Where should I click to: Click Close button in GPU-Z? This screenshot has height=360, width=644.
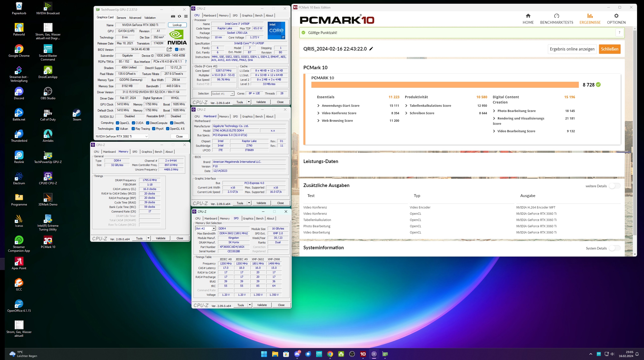[179, 136]
